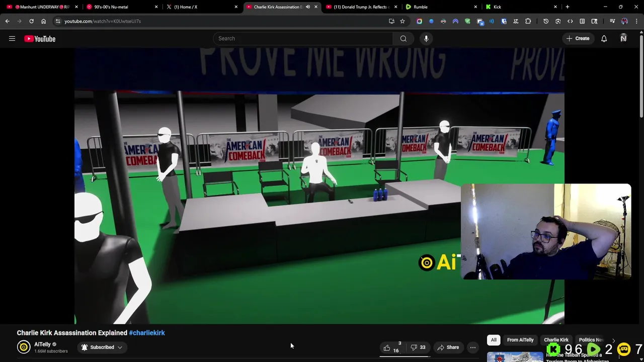Open the AiTelly channel name link

tap(42, 344)
